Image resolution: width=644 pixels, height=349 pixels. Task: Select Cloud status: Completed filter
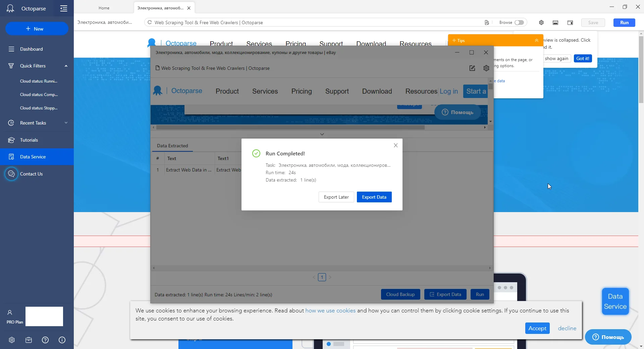click(x=39, y=95)
